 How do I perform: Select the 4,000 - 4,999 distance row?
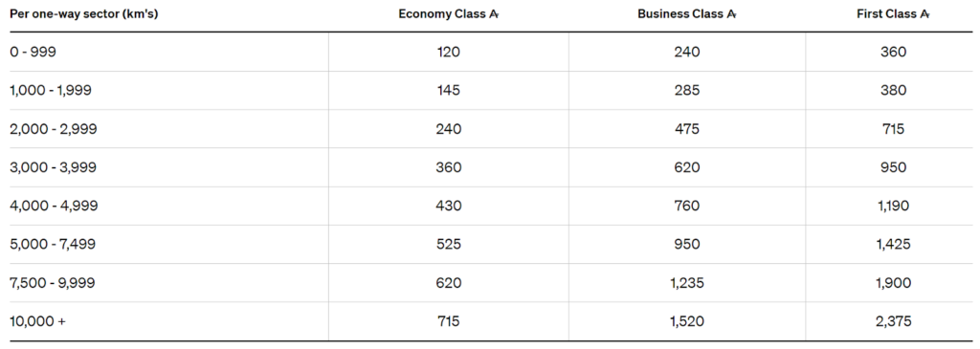click(x=490, y=206)
